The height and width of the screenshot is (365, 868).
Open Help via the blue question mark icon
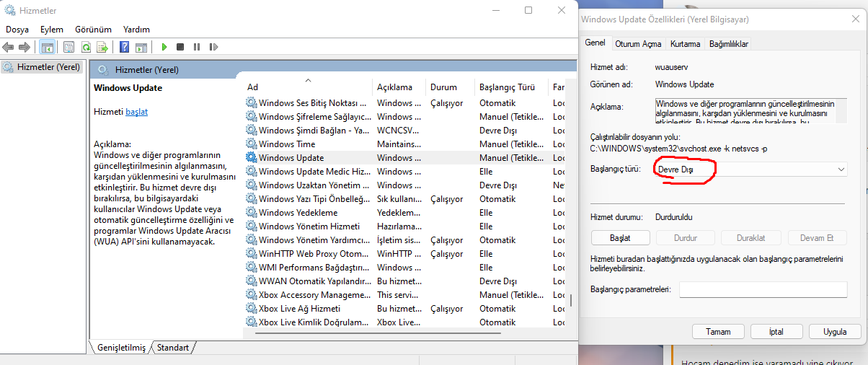point(124,47)
